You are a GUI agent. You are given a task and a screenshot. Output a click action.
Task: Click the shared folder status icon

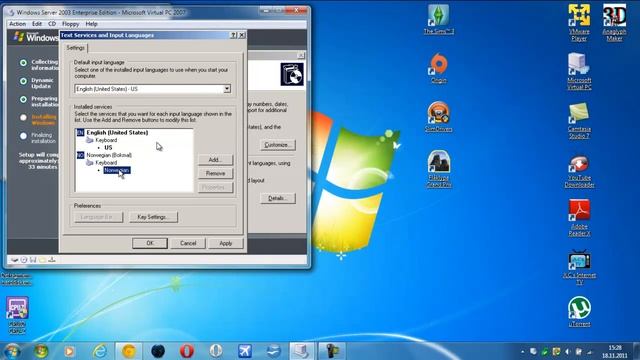click(42, 260)
